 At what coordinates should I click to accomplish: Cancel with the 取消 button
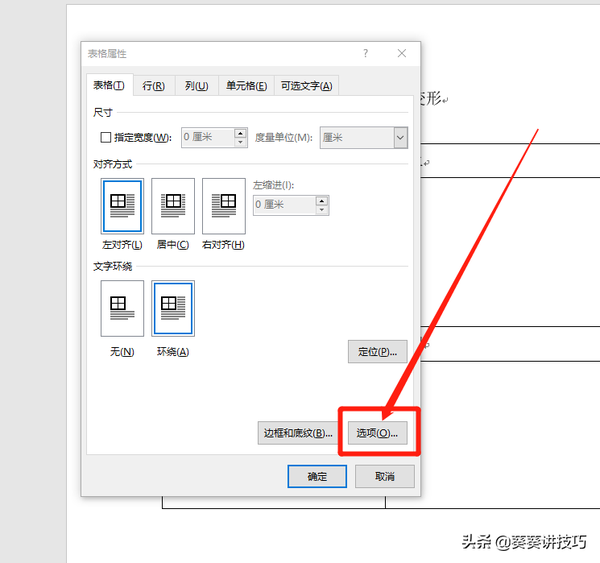click(x=385, y=477)
